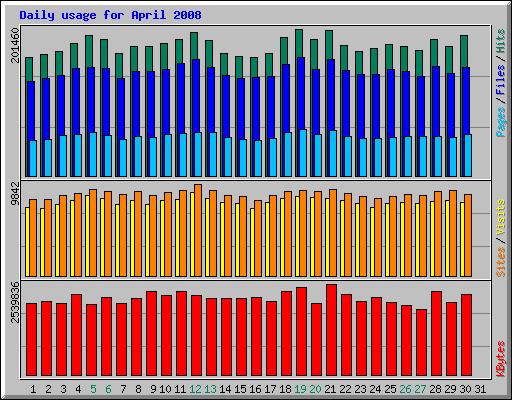
Task: Select day label 16 on the axis
Action: 255,389
